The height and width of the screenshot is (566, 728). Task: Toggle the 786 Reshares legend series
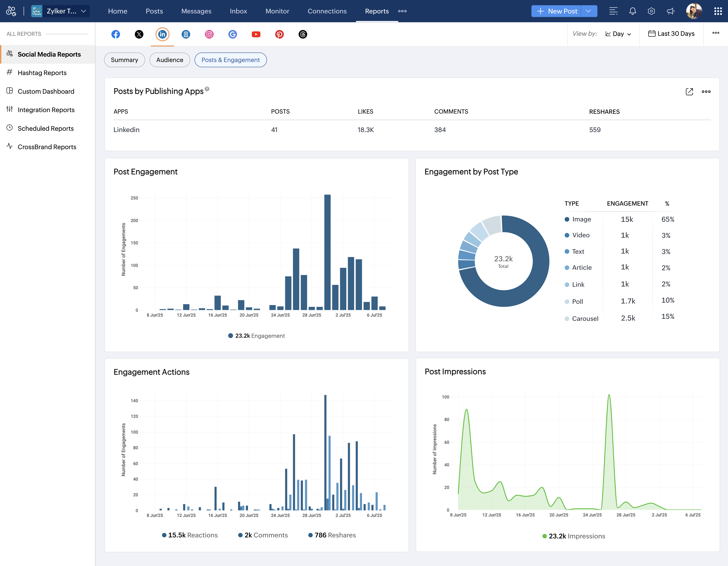coord(332,535)
